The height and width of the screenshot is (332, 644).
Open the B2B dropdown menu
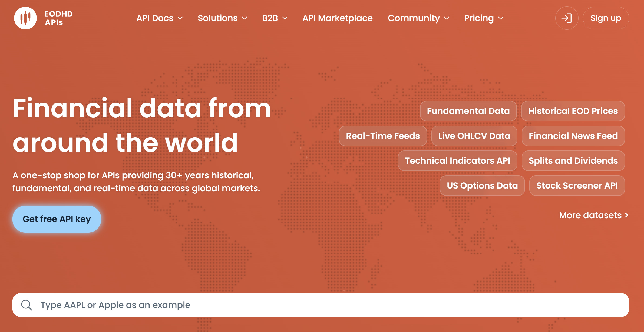[x=275, y=18]
